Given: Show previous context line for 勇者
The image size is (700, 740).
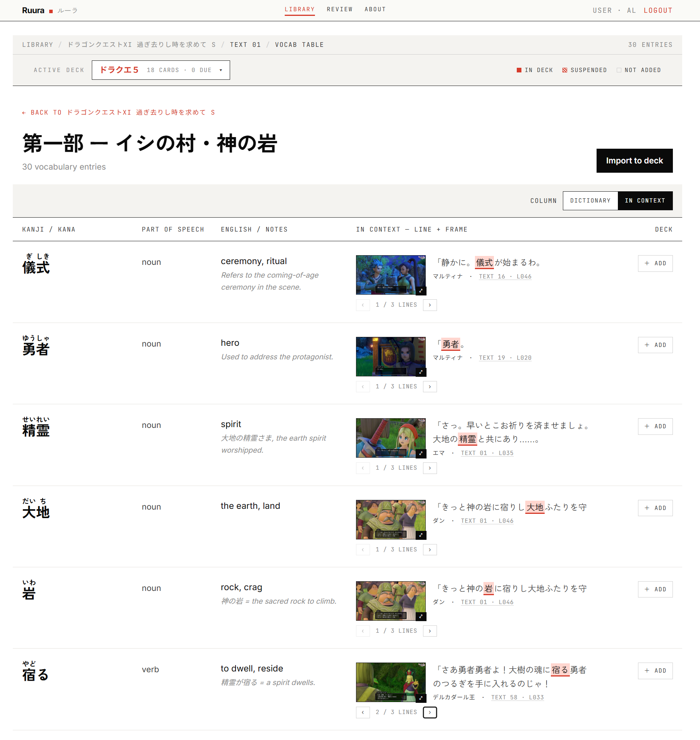Looking at the screenshot, I should (x=363, y=387).
